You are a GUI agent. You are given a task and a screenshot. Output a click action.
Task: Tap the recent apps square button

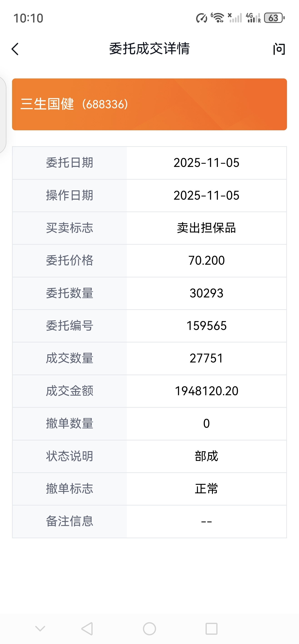[211, 629]
